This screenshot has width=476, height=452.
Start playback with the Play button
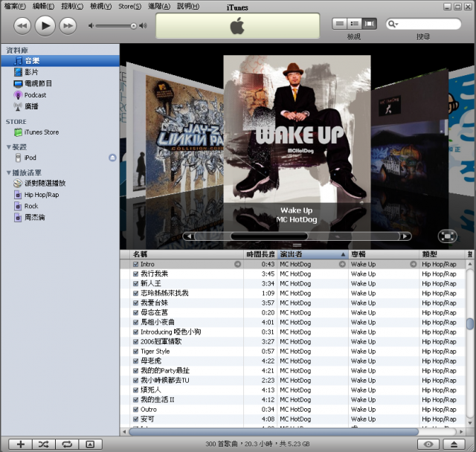click(x=45, y=26)
